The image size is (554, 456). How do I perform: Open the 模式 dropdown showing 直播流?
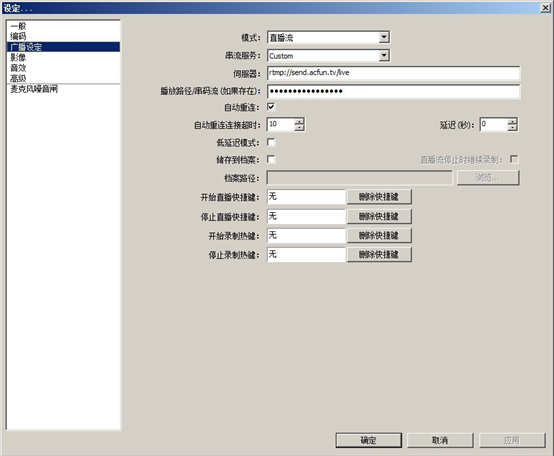coord(328,37)
